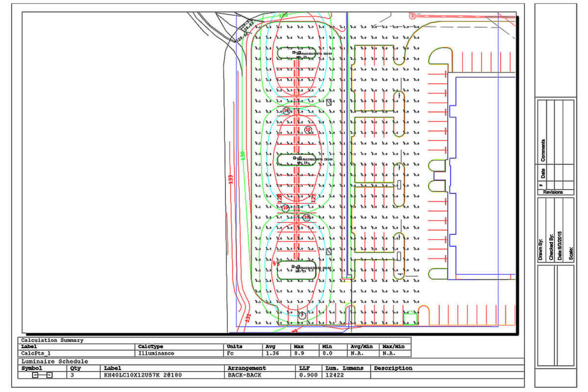Screen dimensions: 588x392
Task: Click the small green square at bottom right
Action: coord(410,319)
